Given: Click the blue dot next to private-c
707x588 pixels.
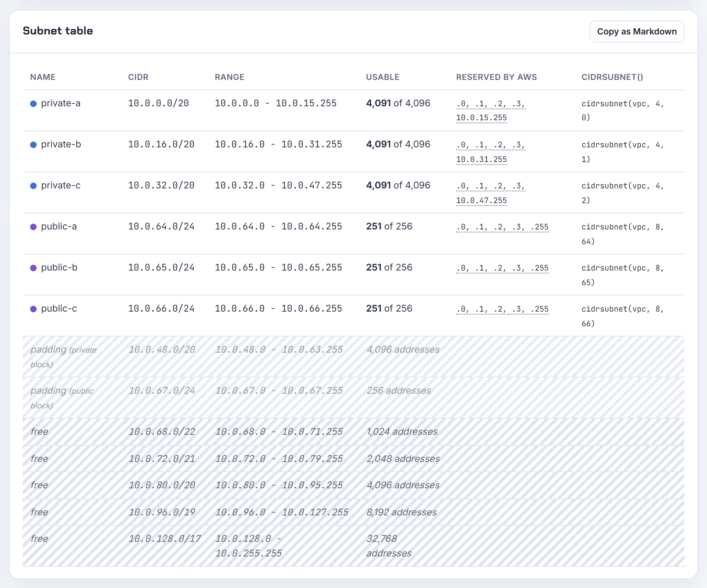Looking at the screenshot, I should pyautogui.click(x=33, y=186).
